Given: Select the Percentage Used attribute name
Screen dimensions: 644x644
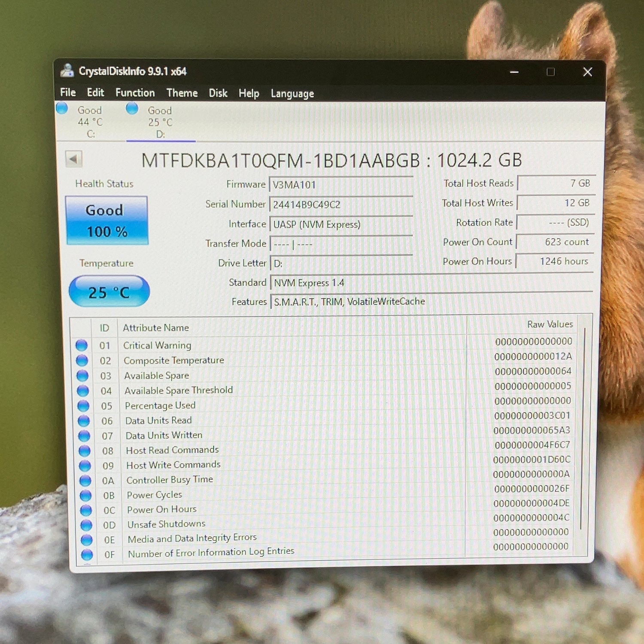Looking at the screenshot, I should point(160,406).
